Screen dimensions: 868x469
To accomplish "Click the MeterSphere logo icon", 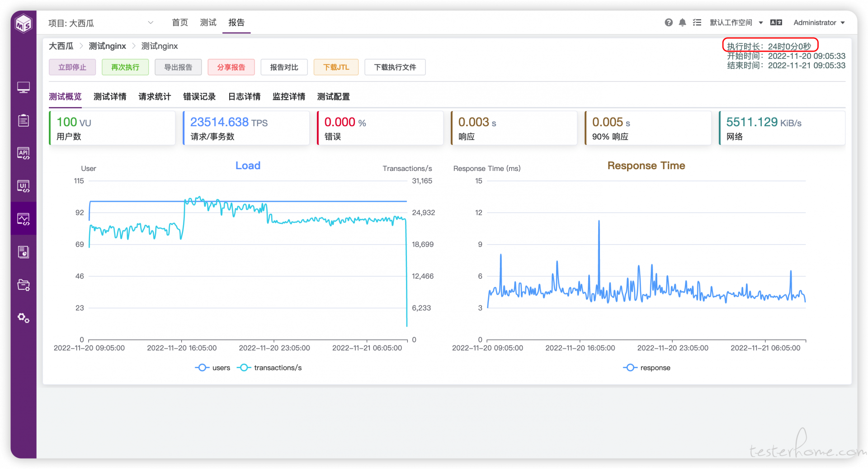I will coord(24,24).
